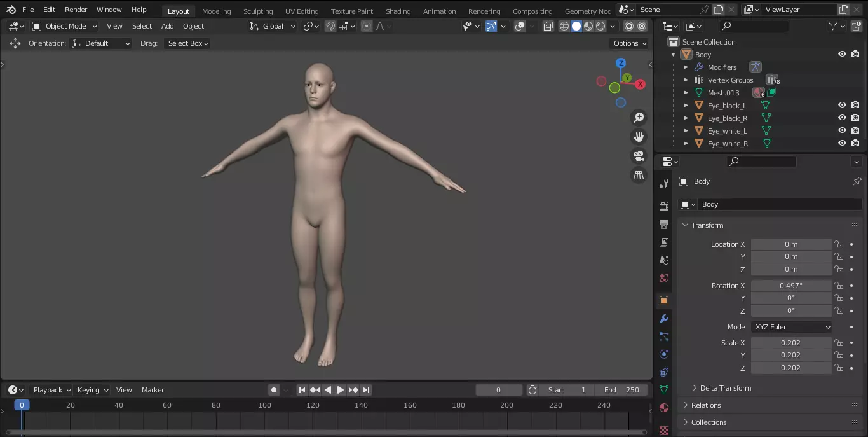Open the Default orientation dropdown
The width and height of the screenshot is (868, 437).
(101, 43)
